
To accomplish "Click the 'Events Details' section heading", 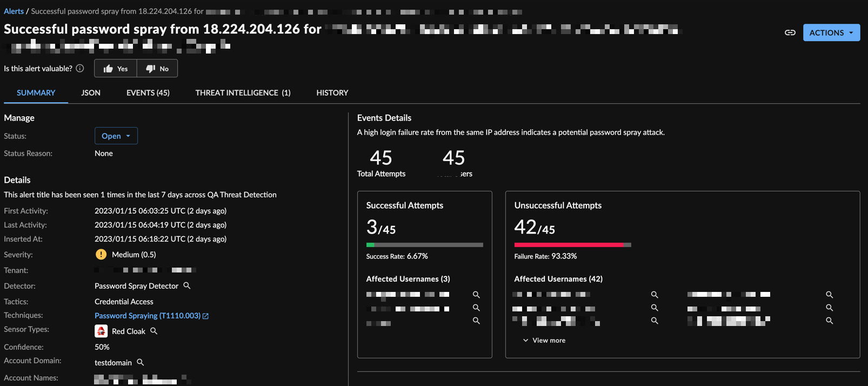I will pyautogui.click(x=384, y=118).
